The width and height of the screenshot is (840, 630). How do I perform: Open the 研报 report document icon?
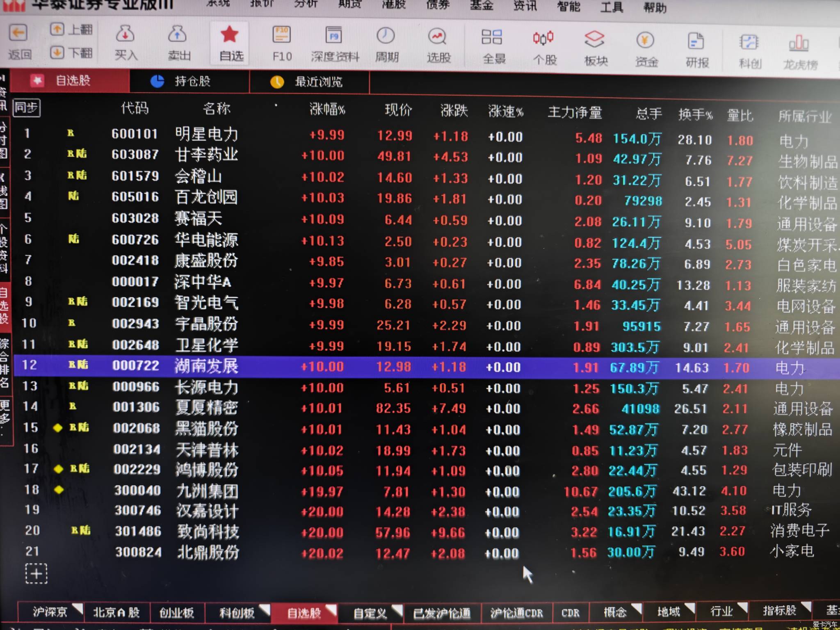pyautogui.click(x=696, y=41)
